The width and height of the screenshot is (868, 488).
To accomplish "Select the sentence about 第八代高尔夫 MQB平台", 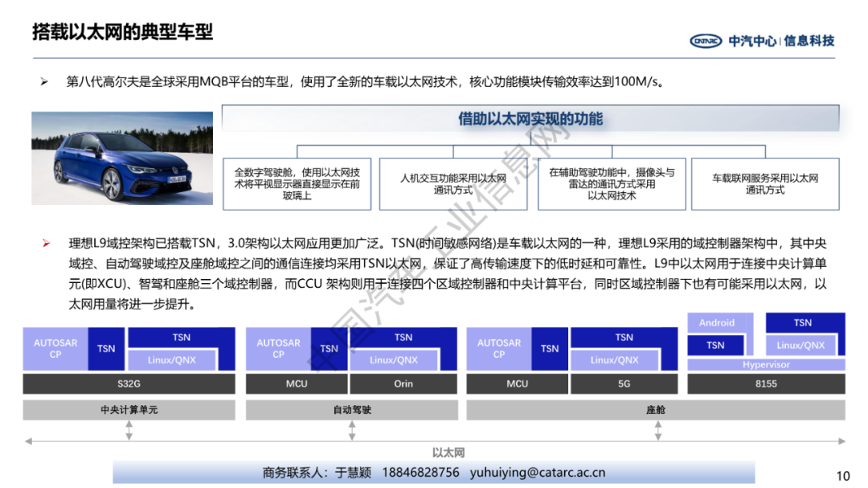I will click(366, 82).
